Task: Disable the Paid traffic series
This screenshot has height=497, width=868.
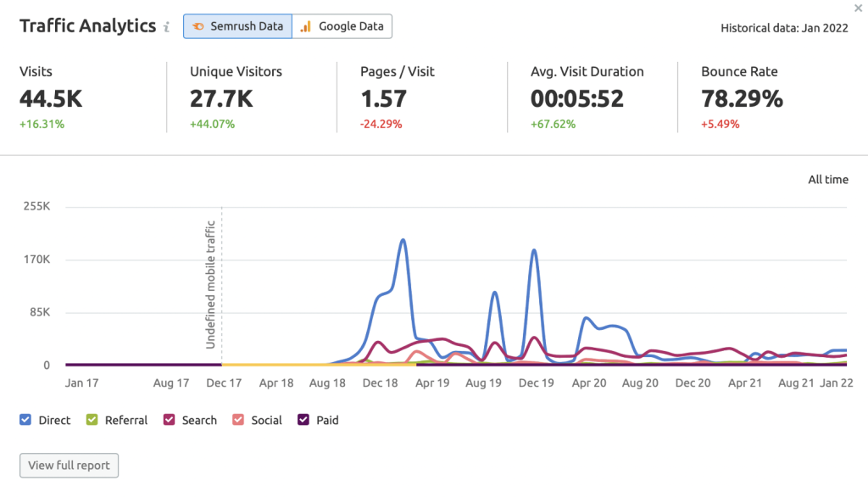Action: [304, 420]
